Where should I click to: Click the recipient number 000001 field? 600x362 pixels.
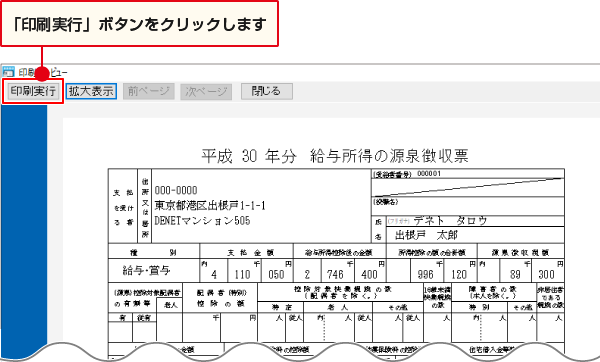pos(429,174)
